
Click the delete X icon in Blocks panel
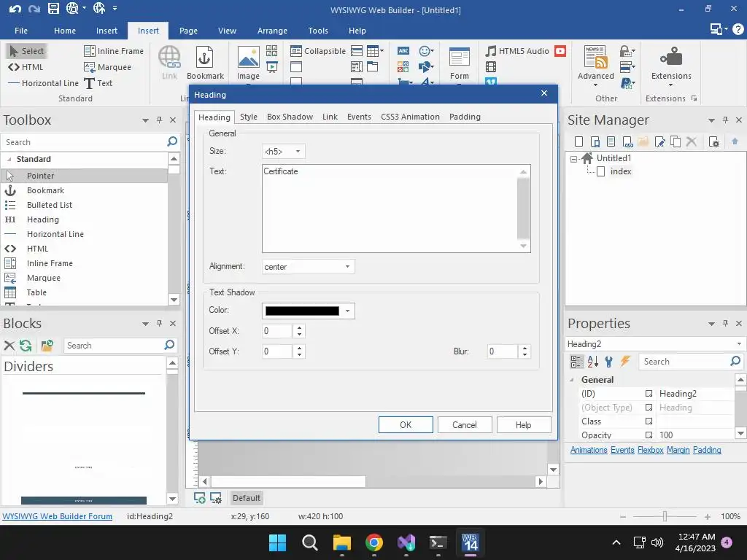tap(9, 345)
